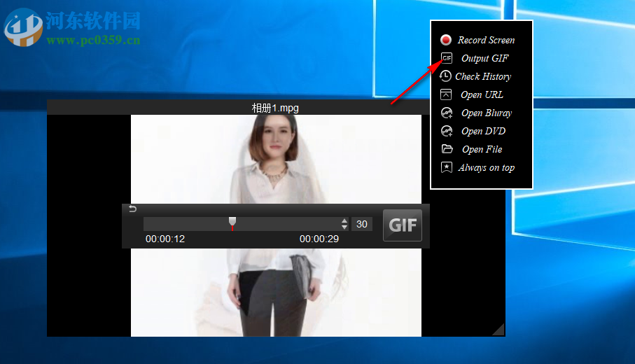Click the Open URL icon

pos(446,94)
